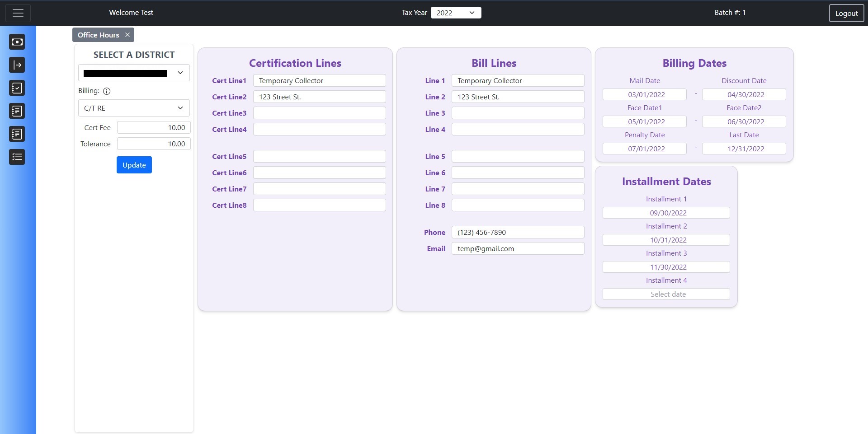Open the notebook icon just below the checkmark notebook
The image size is (868, 434).
(x=17, y=111)
